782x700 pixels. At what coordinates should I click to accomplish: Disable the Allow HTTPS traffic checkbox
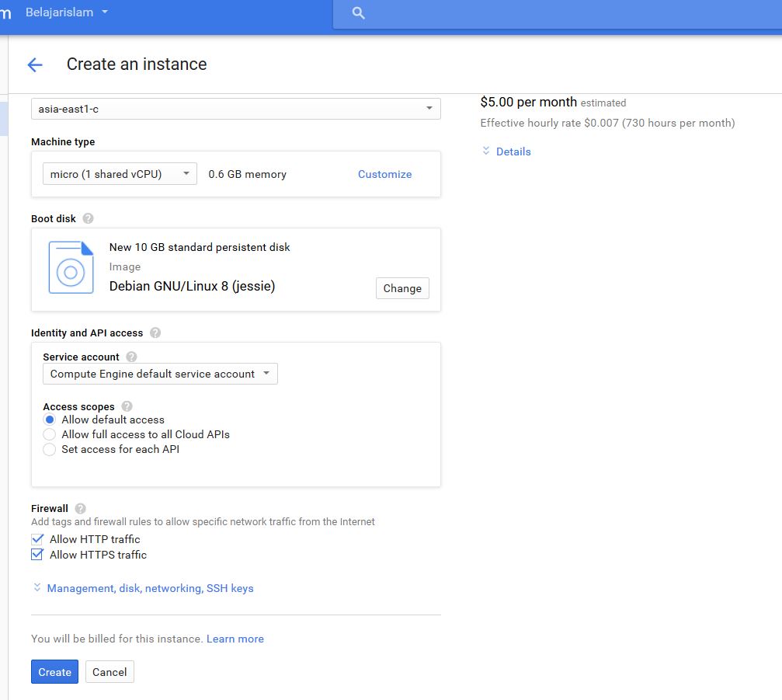pyautogui.click(x=36, y=555)
